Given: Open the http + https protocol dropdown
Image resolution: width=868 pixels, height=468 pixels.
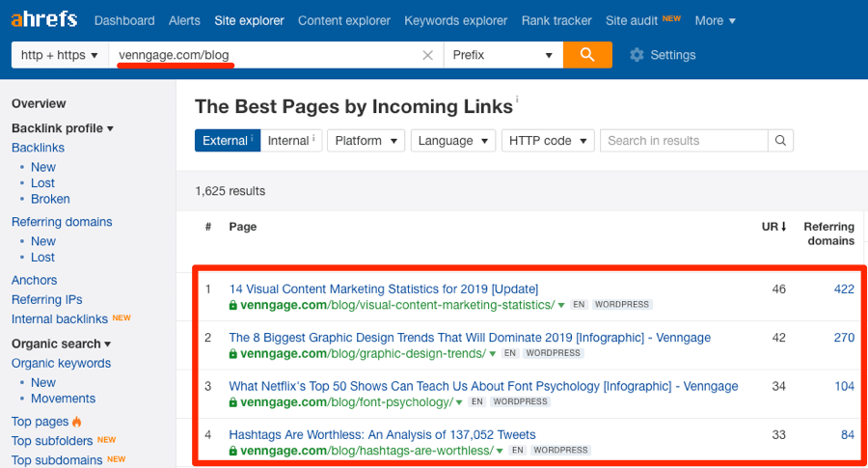Looking at the screenshot, I should point(60,55).
